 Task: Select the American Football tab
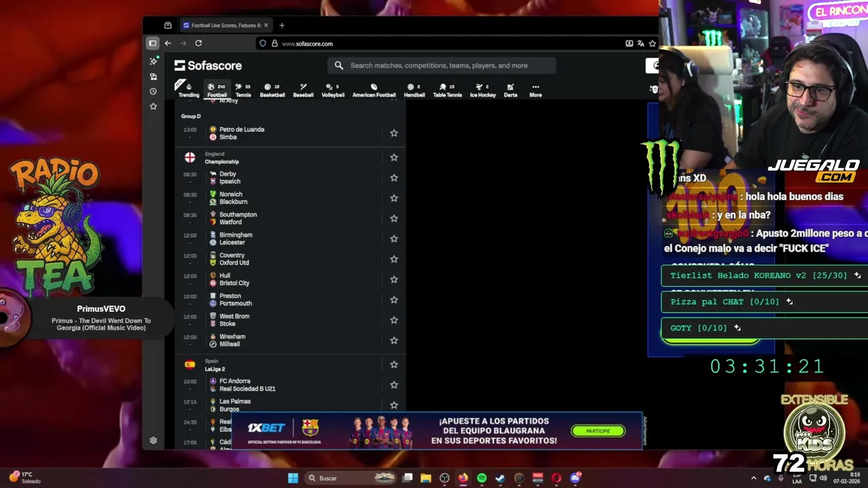pos(374,90)
